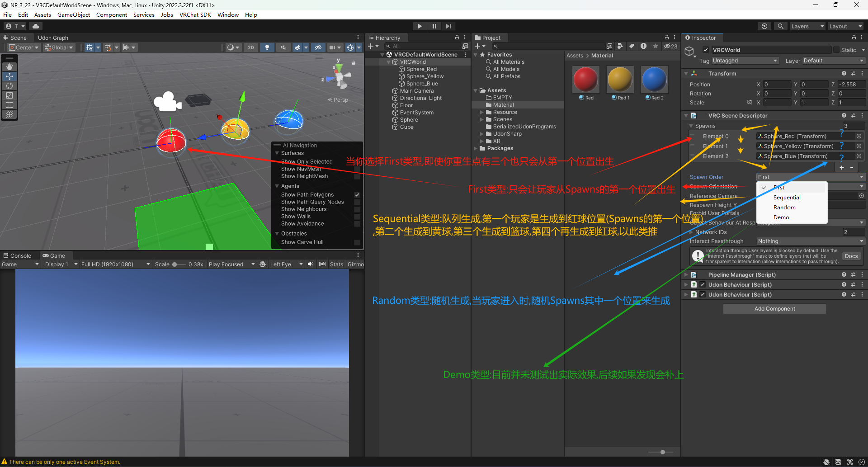Remove a spawn element with minus button

click(852, 168)
